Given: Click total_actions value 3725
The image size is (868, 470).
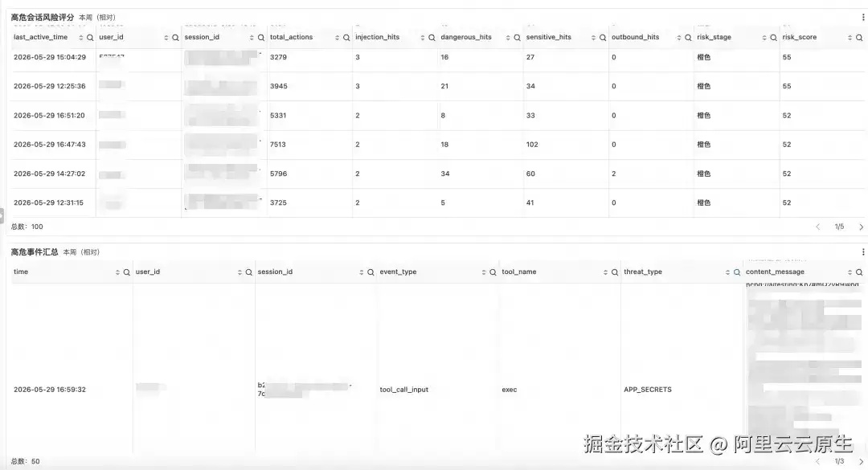Looking at the screenshot, I should click(278, 202).
